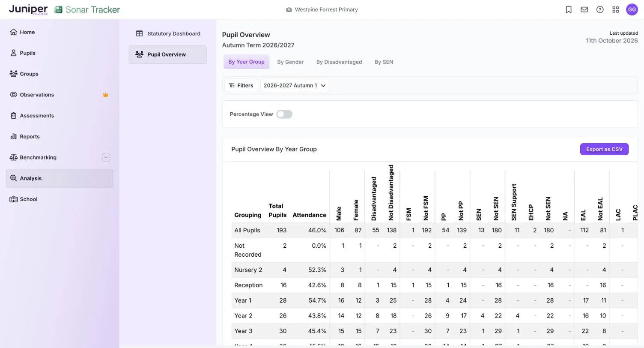Click the Reports bar chart icon

coord(13,137)
